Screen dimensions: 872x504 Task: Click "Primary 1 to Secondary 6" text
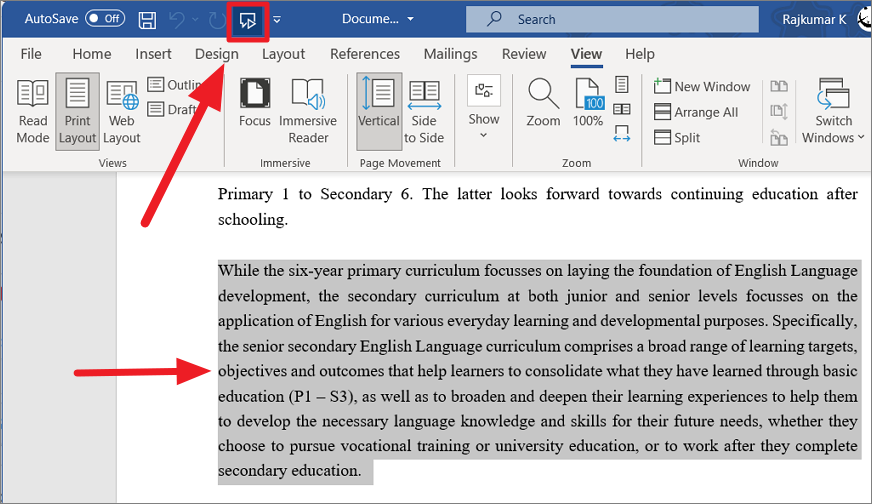[315, 194]
